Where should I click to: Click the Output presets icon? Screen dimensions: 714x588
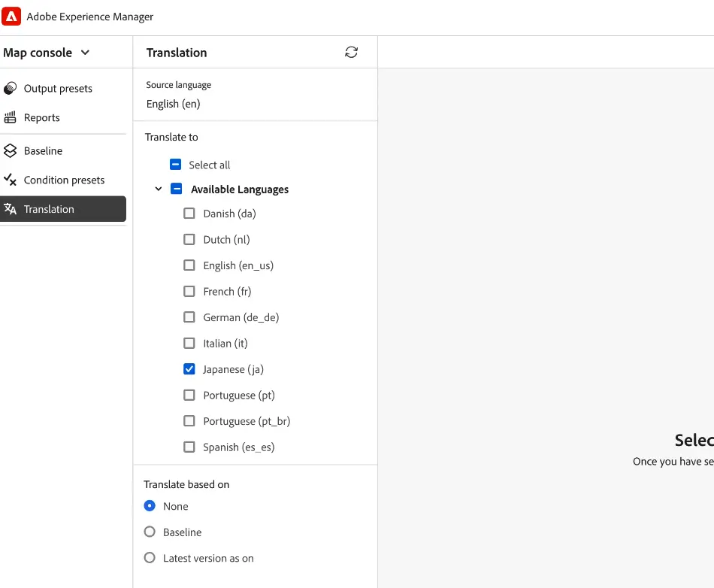click(10, 89)
